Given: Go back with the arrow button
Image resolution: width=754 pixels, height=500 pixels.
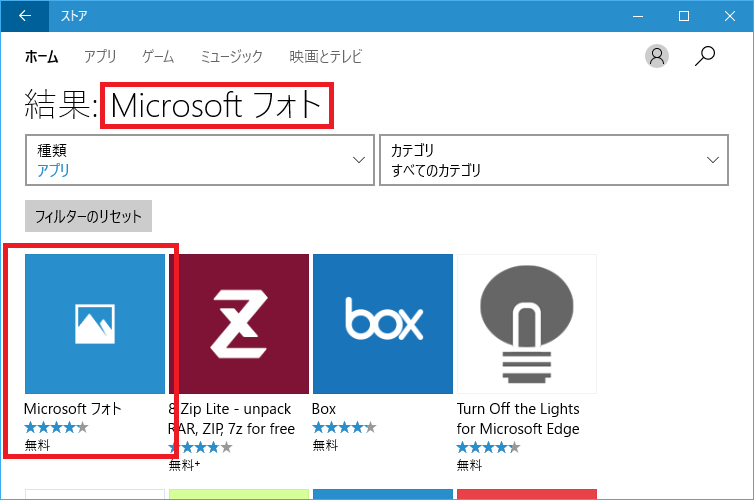Looking at the screenshot, I should [x=25, y=16].
